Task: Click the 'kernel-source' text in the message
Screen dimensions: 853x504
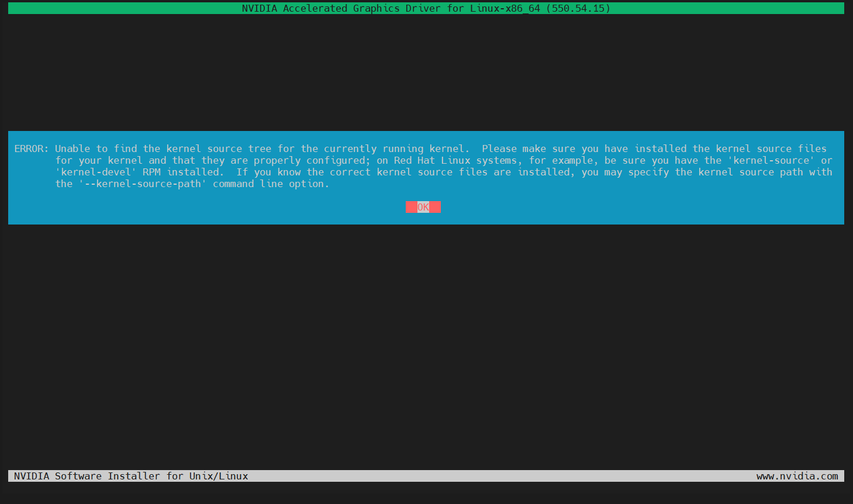Action: point(771,160)
